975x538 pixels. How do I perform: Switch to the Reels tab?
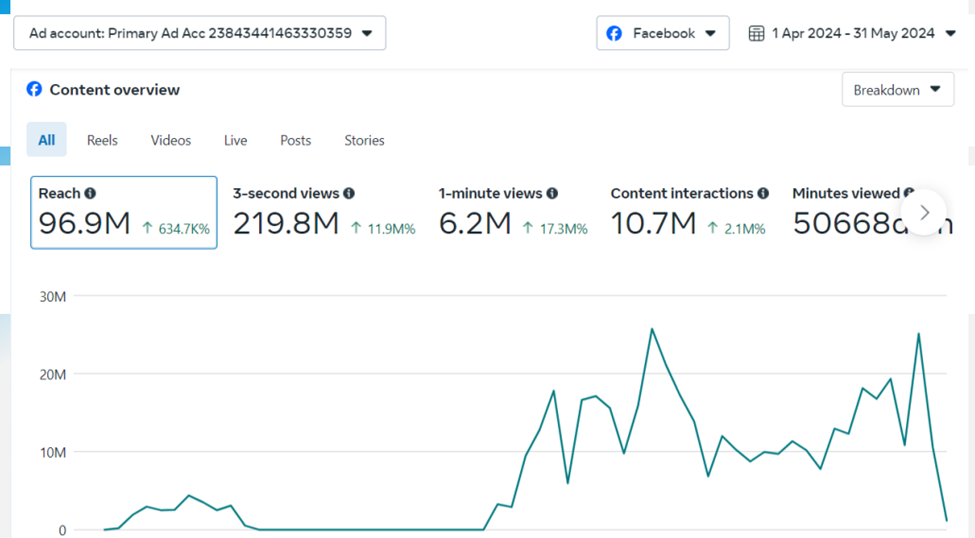point(102,140)
